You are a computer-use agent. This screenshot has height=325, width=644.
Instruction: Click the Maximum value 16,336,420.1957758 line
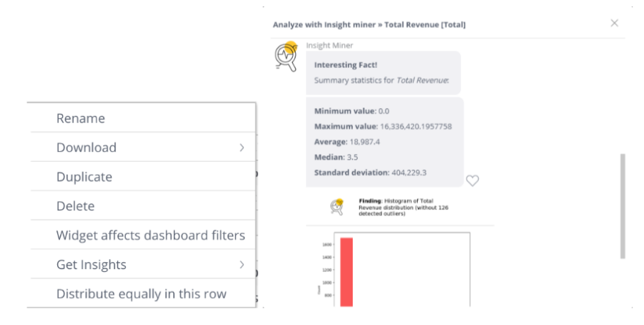coord(383,127)
